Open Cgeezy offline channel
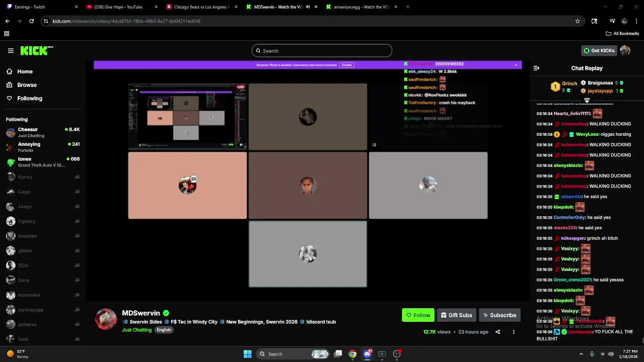Viewport: 644px width, 362px height. click(43, 221)
